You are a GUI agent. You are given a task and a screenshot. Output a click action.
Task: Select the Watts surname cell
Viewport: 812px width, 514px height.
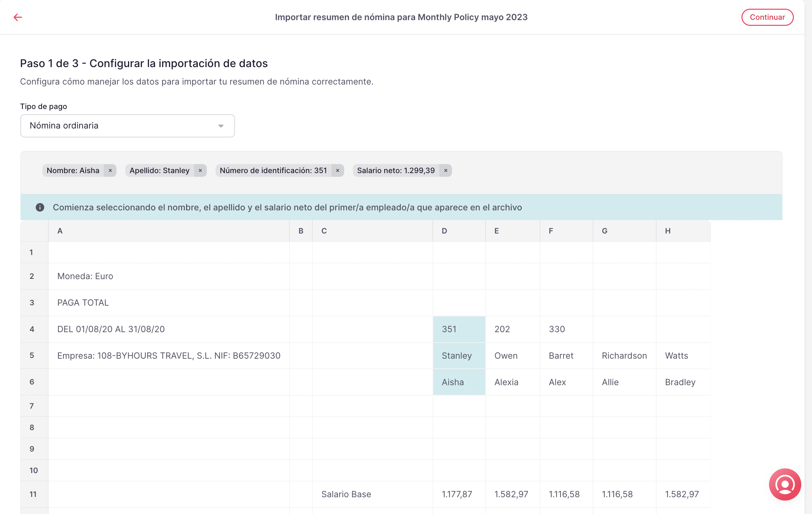tap(683, 356)
